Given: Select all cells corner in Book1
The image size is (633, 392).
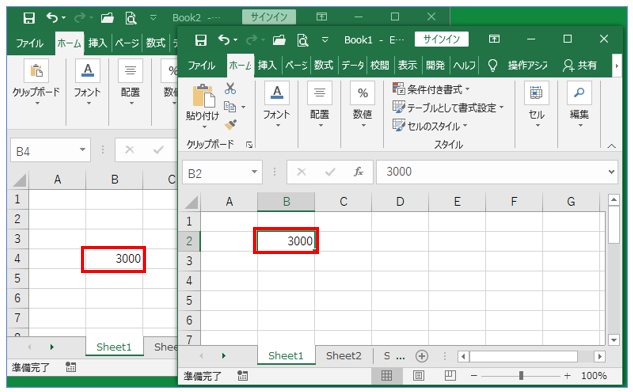Looking at the screenshot, I should [x=191, y=202].
